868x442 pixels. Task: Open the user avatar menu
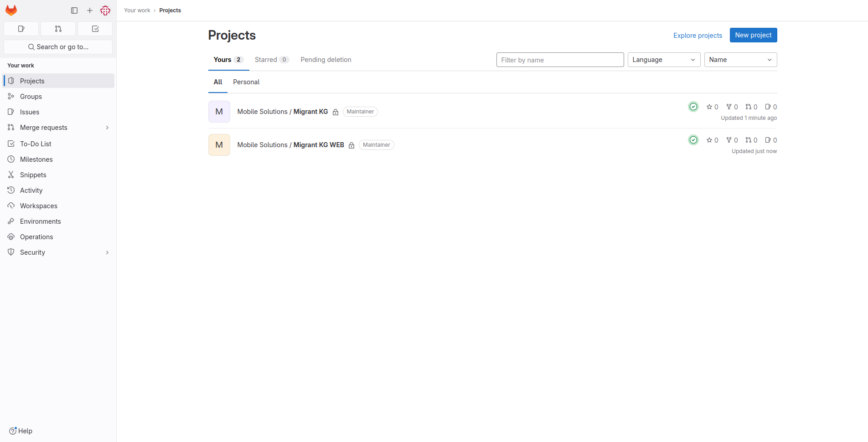tap(105, 10)
